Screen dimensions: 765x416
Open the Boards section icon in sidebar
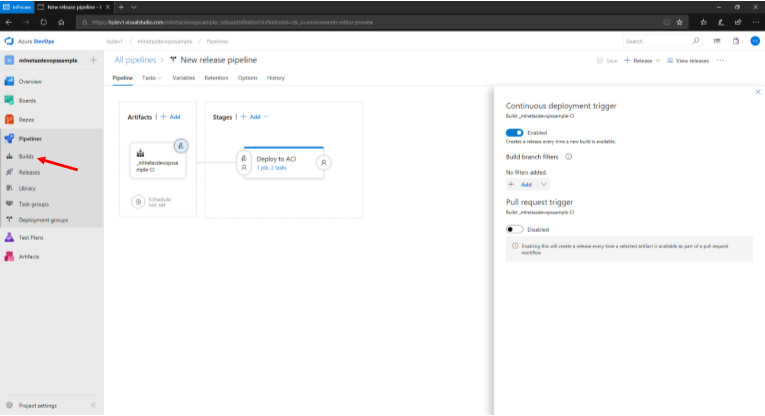pos(9,100)
